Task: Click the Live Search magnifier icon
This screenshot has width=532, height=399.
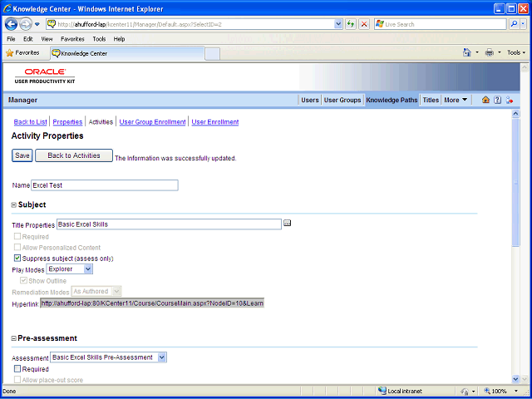Action: tap(515, 24)
